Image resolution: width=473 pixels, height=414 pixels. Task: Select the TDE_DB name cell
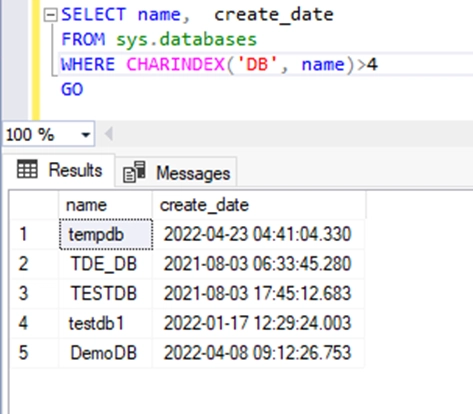[105, 264]
